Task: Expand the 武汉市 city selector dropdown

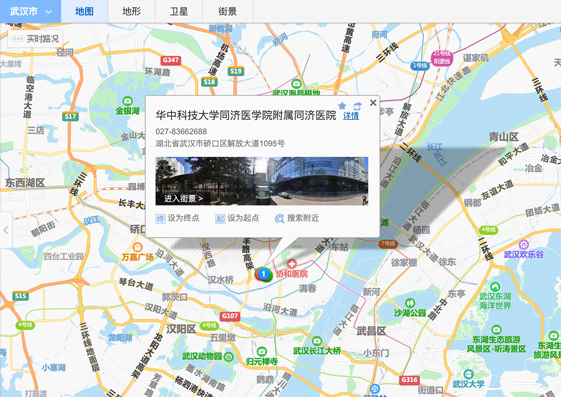Action: coord(30,11)
